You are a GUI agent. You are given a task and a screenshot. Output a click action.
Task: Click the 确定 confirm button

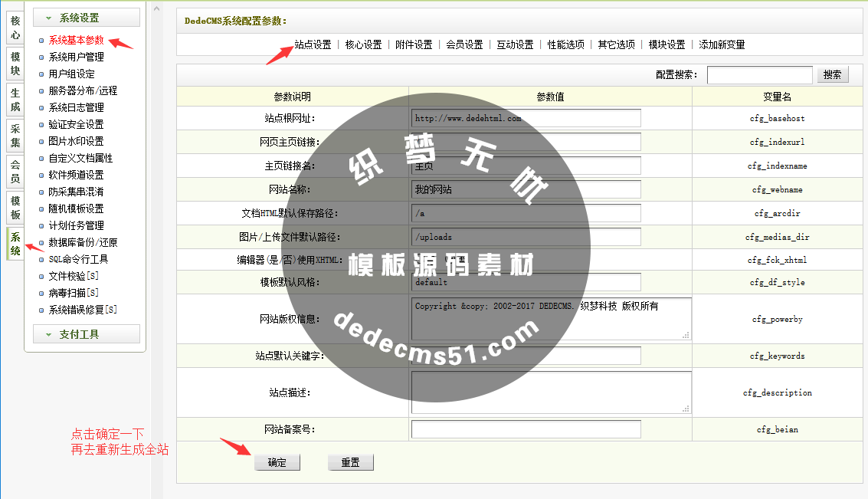(x=276, y=461)
